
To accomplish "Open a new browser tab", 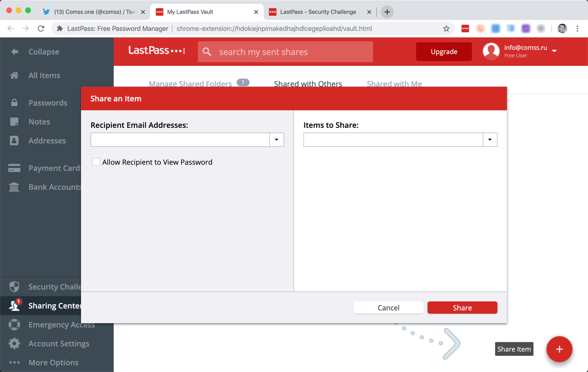I will 387,12.
